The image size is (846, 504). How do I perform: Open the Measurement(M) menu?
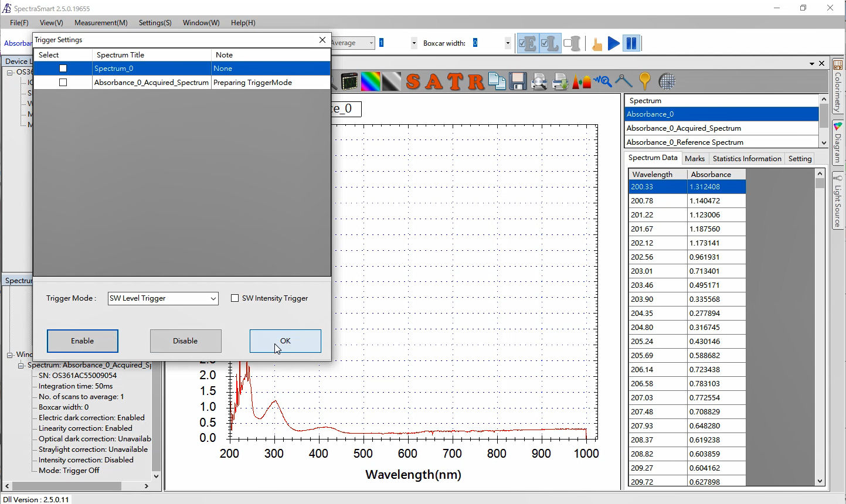click(x=101, y=23)
